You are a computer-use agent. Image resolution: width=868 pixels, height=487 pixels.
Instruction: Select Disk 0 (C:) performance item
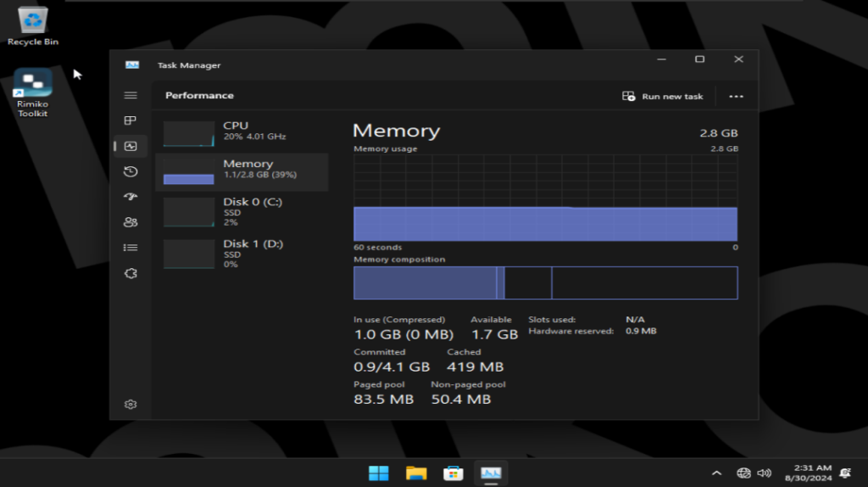pyautogui.click(x=242, y=212)
